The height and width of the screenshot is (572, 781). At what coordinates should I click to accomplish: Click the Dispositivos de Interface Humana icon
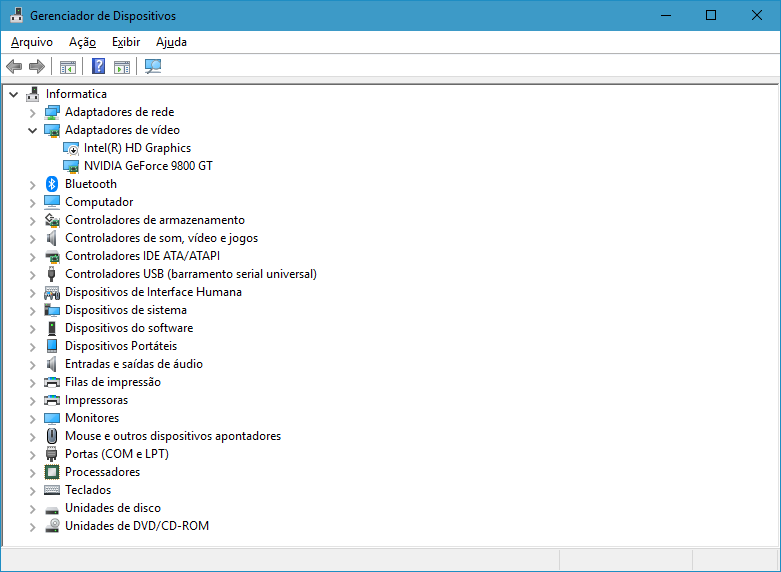(x=52, y=292)
